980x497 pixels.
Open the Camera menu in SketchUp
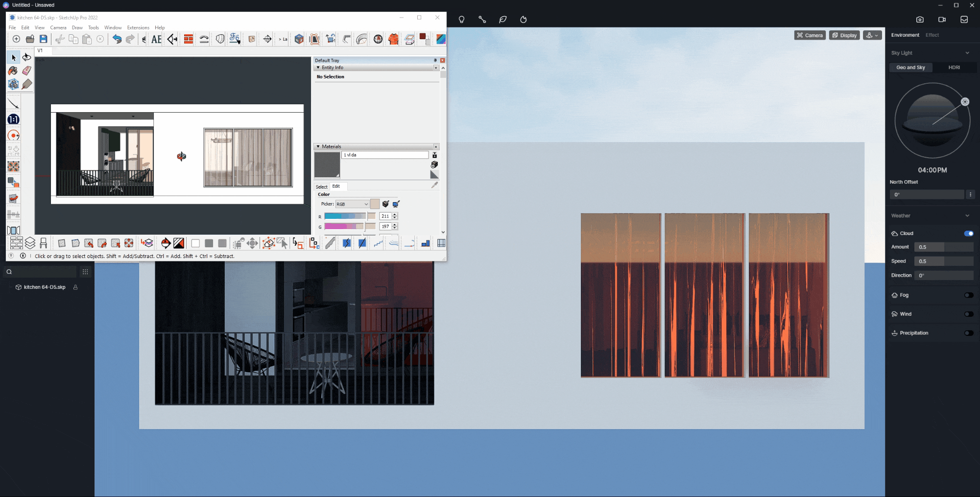click(58, 27)
